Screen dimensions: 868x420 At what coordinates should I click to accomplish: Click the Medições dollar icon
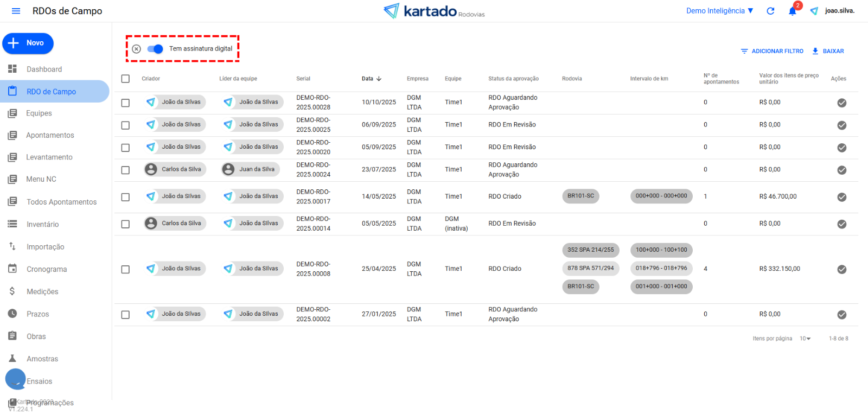point(12,291)
